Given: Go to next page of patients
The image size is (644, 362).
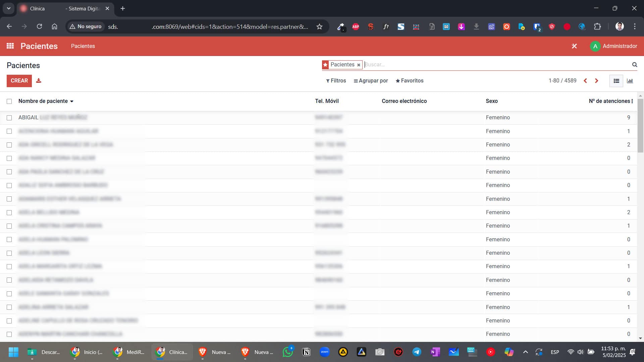Looking at the screenshot, I should click(596, 81).
